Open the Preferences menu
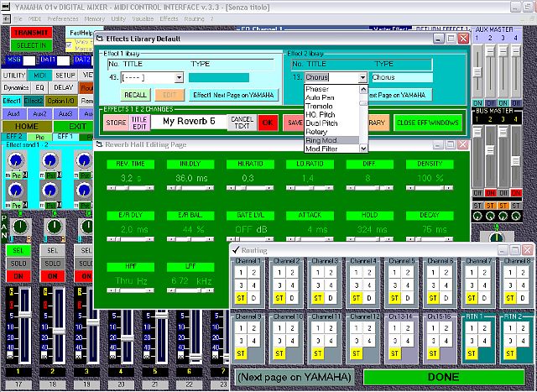The height and width of the screenshot is (392, 537). click(x=63, y=18)
